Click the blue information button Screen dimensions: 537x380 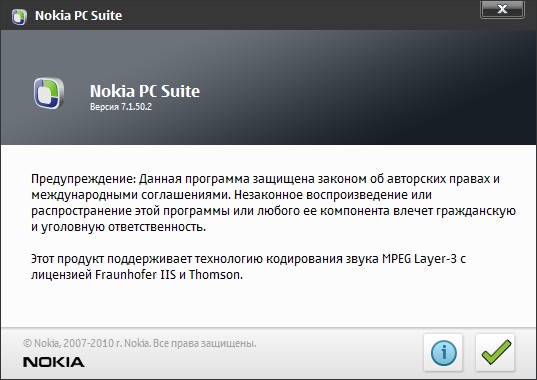pos(443,353)
